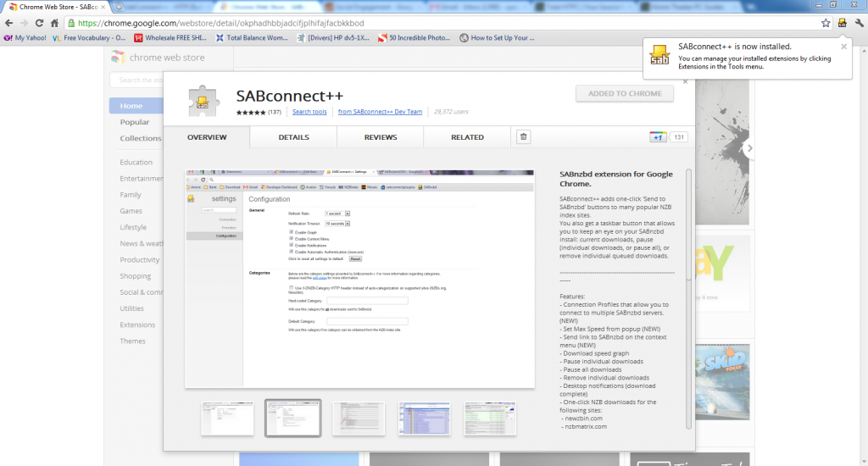Viewport: 868px width, 466px height.
Task: Open the Wholesale FREE SHI... bookmark
Action: (x=170, y=38)
